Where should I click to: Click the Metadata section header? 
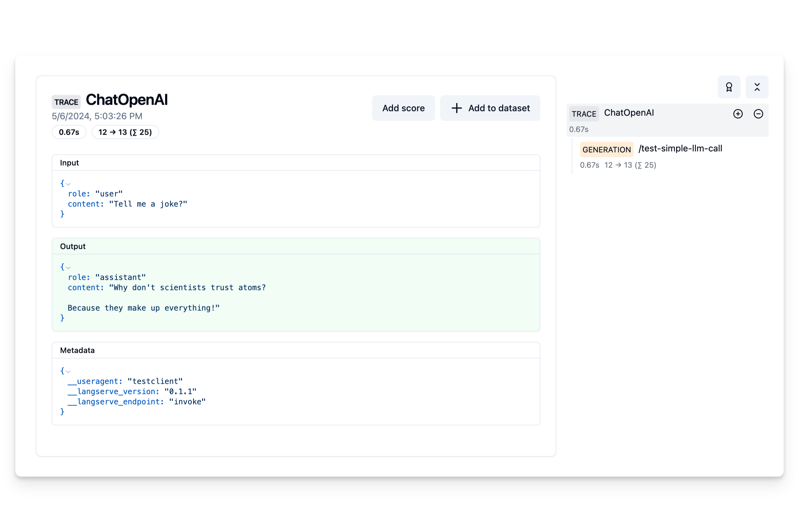(x=77, y=350)
